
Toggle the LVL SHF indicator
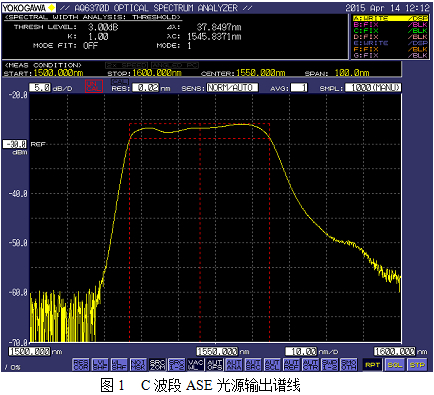tap(100, 365)
